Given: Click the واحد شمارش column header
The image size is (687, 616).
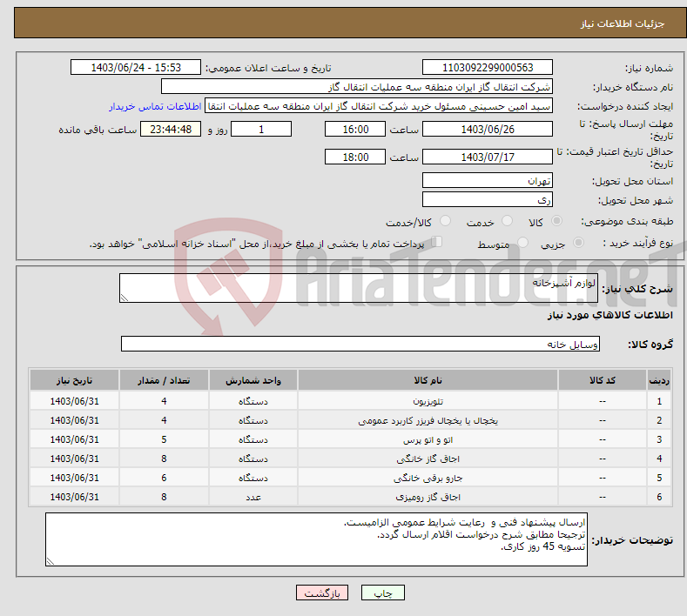Looking at the screenshot, I should point(253,380).
